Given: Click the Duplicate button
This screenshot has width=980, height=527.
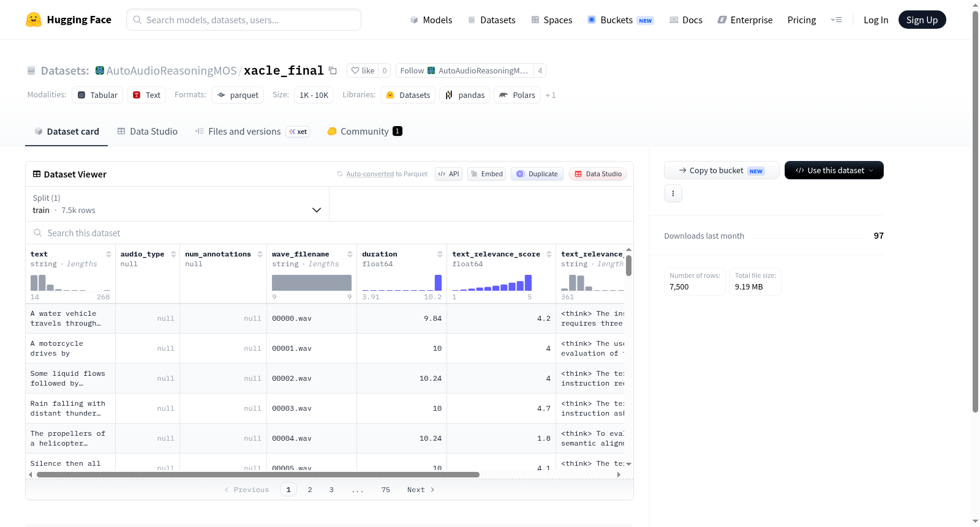Looking at the screenshot, I should click(x=537, y=174).
